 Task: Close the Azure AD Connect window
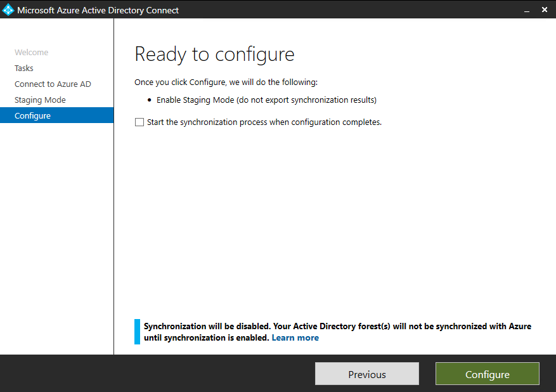(x=545, y=10)
